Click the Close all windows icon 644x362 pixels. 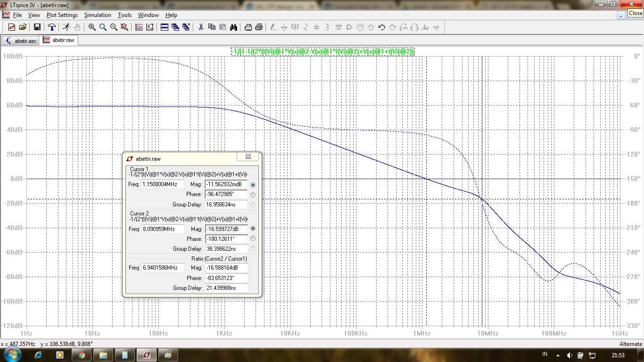pos(186,27)
